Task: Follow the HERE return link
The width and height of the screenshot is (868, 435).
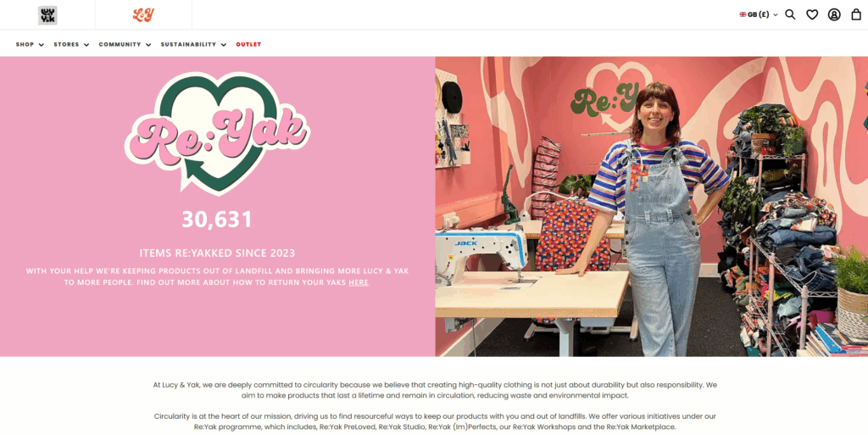Action: (359, 282)
